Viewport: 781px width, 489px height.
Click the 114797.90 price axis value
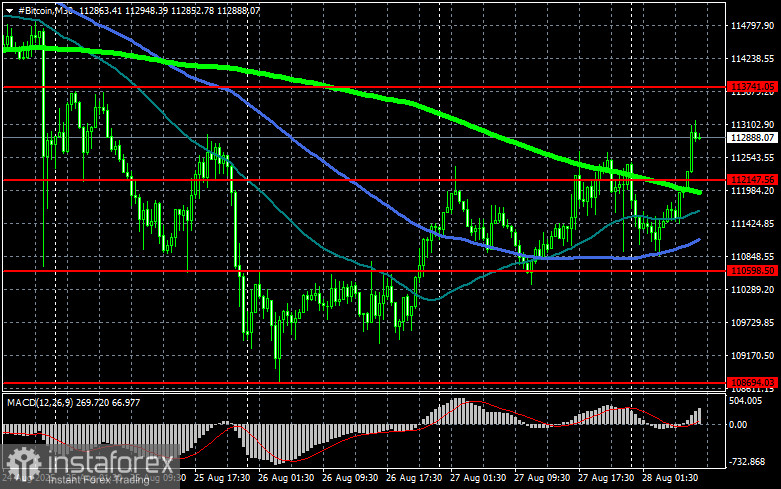pyautogui.click(x=752, y=25)
